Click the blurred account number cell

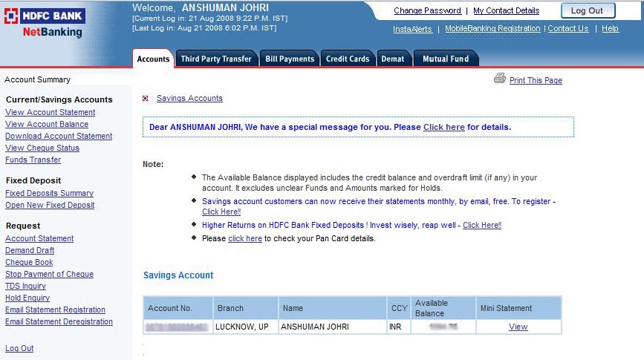click(178, 327)
